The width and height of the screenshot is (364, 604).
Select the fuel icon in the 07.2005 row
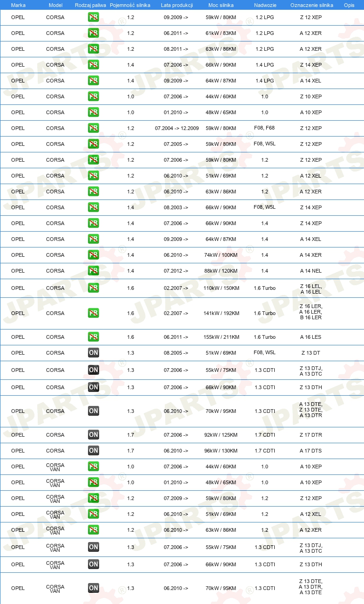[x=94, y=144]
